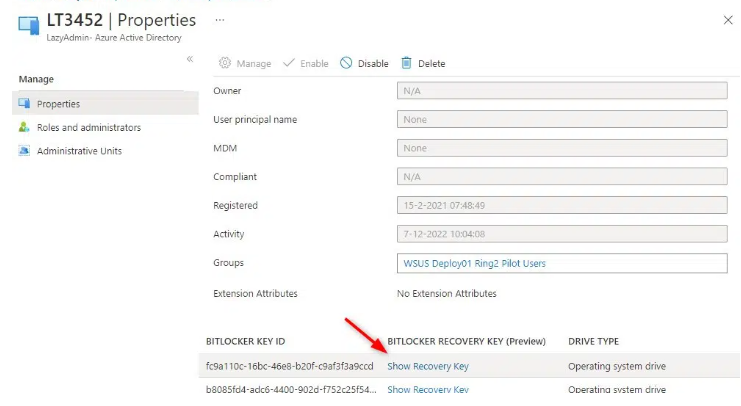
Task: Select BitLocker key ID starting with fc9a110c
Action: 289,366
